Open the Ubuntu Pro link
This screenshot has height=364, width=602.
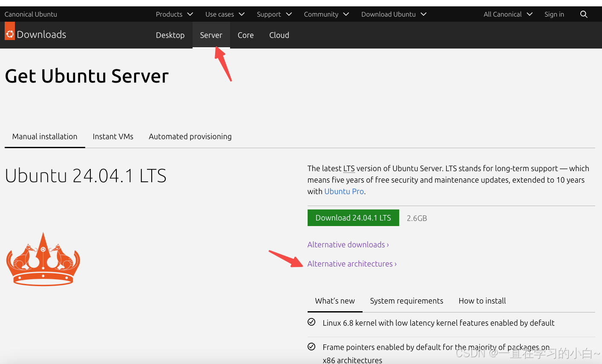click(344, 191)
